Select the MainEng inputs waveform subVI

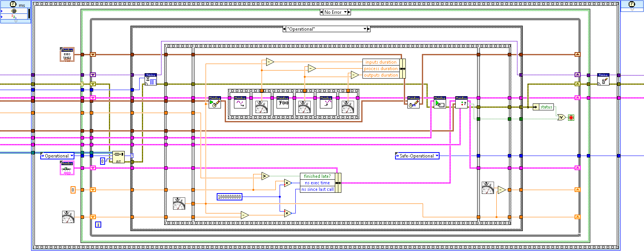tap(240, 102)
